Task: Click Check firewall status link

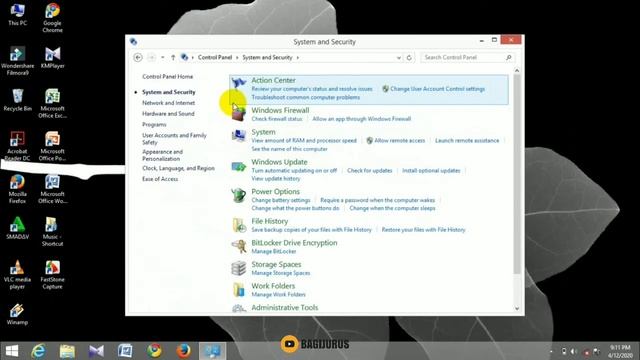Action: pyautogui.click(x=277, y=119)
